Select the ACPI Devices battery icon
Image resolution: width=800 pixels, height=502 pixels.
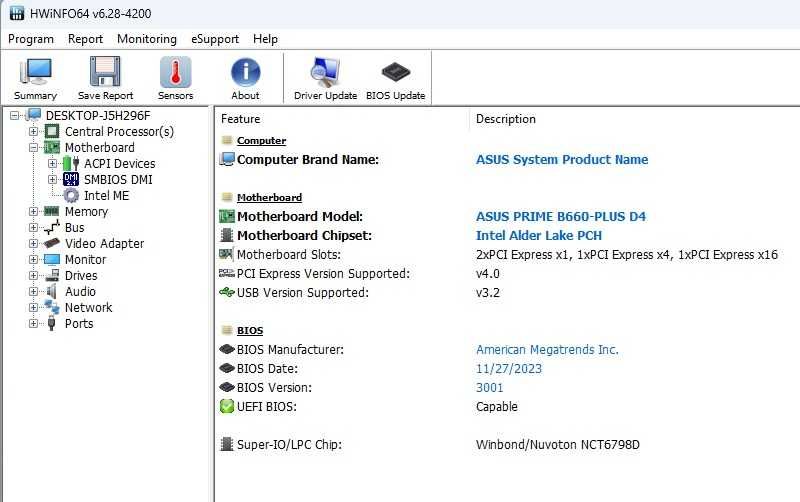pos(71,163)
